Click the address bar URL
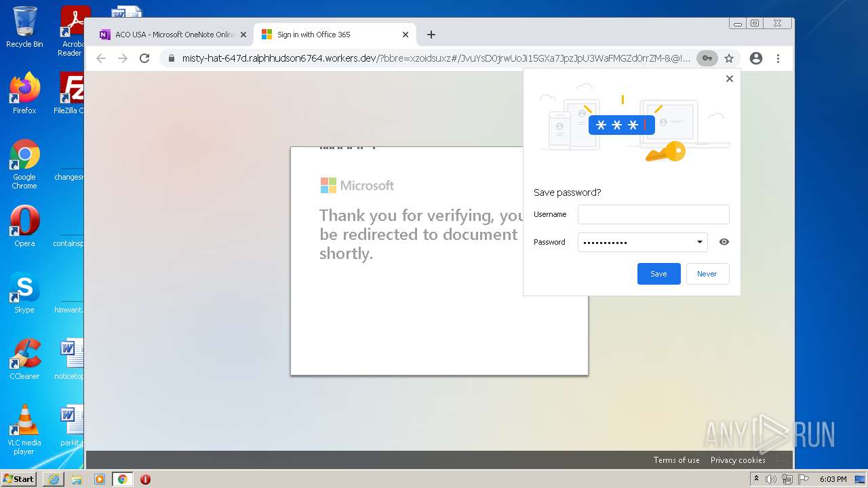 436,58
